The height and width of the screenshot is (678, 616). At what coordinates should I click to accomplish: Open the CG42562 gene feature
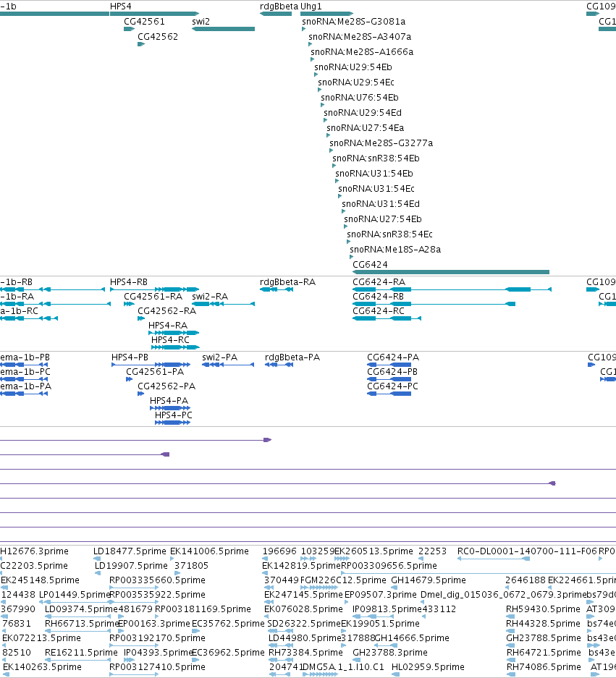(141, 44)
